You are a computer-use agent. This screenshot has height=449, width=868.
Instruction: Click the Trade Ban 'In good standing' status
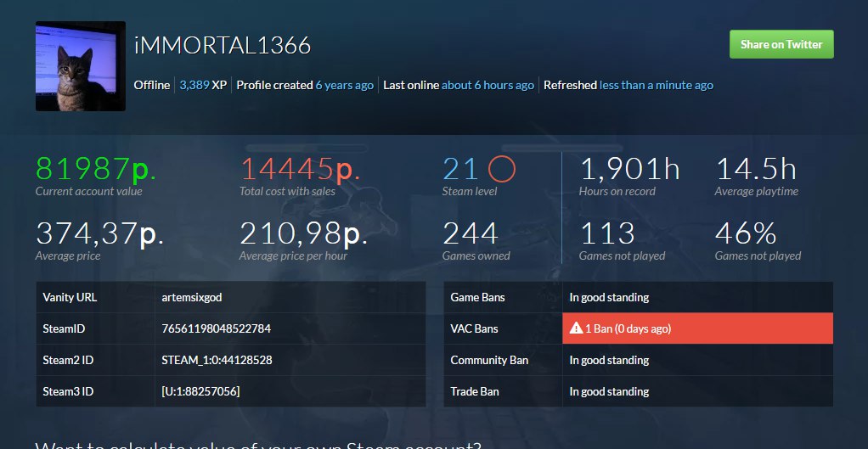pos(609,392)
